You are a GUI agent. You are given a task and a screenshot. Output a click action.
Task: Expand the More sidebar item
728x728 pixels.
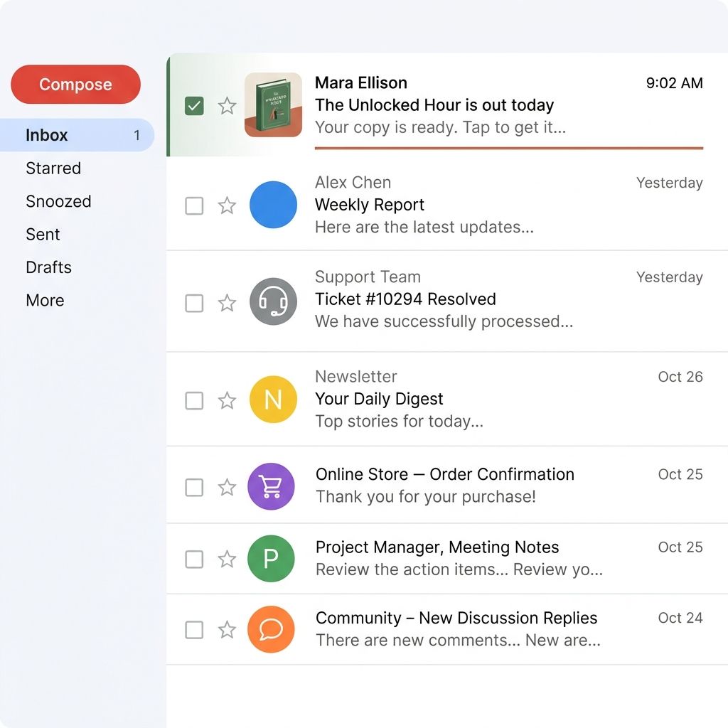[45, 301]
